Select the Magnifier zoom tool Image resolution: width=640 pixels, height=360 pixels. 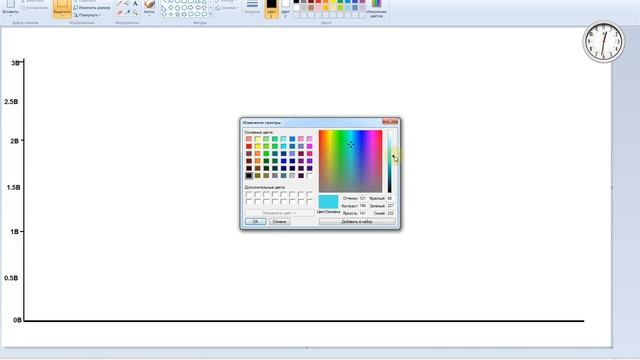[x=135, y=13]
